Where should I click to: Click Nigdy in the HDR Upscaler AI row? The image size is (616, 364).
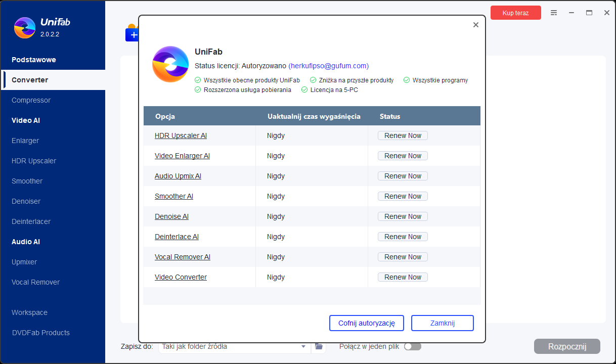[276, 135]
